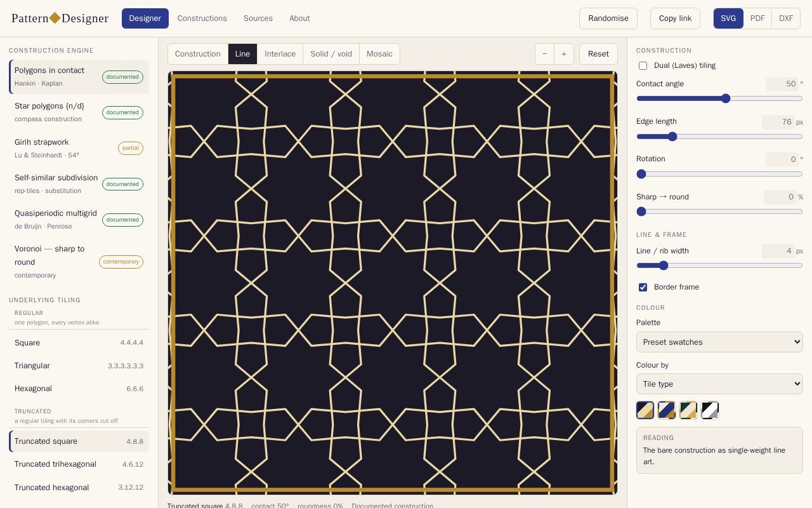Select the navy and gold palette swatch
Viewport: 812px width, 508px height.
667,410
